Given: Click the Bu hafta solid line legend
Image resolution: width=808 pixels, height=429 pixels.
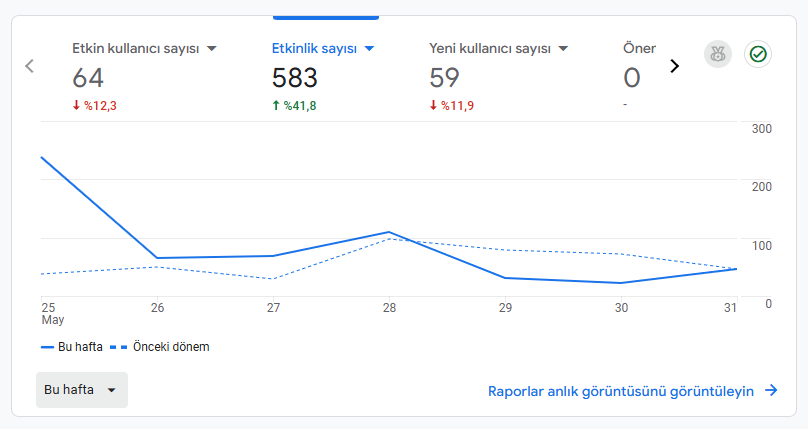Looking at the screenshot, I should click(x=72, y=347).
